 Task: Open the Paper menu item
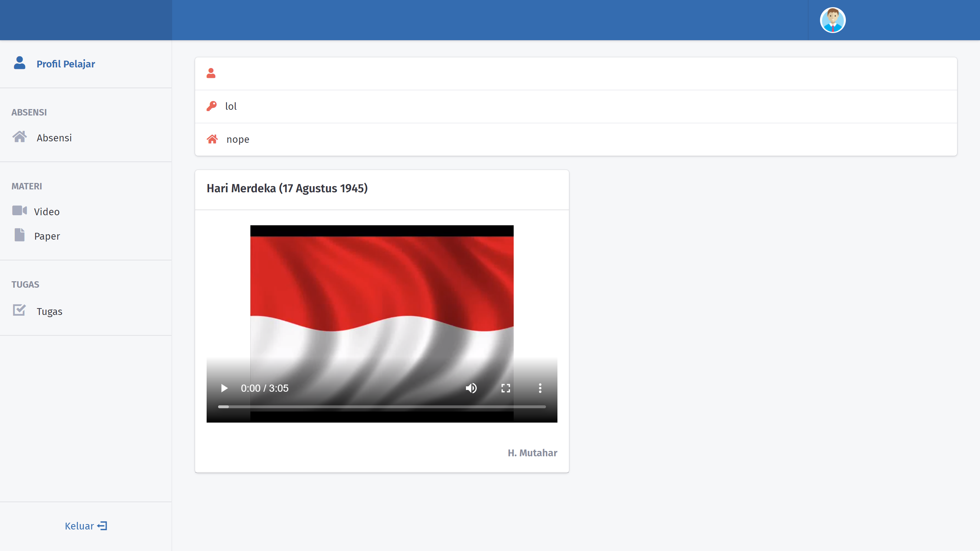click(x=47, y=236)
